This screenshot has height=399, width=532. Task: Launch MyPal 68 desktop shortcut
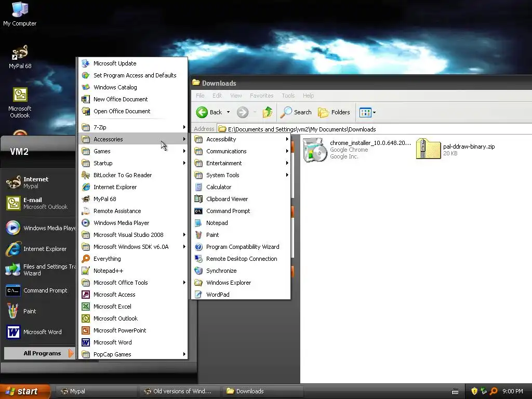click(x=20, y=57)
